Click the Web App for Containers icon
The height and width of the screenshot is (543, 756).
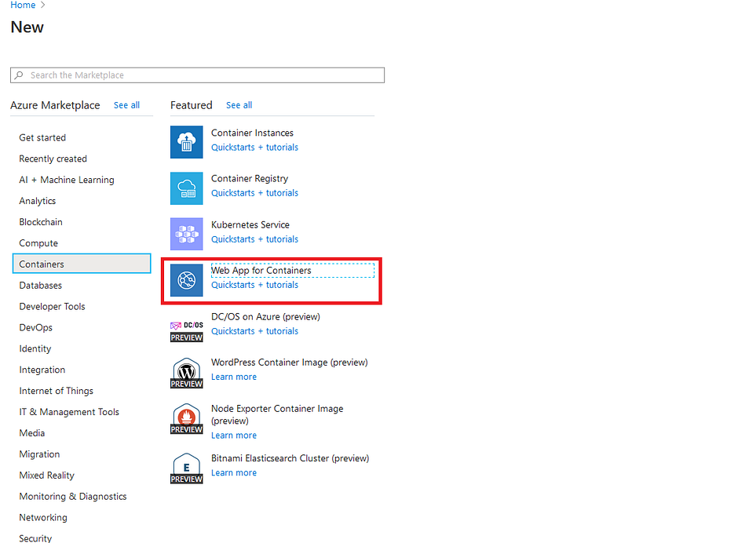(x=187, y=280)
